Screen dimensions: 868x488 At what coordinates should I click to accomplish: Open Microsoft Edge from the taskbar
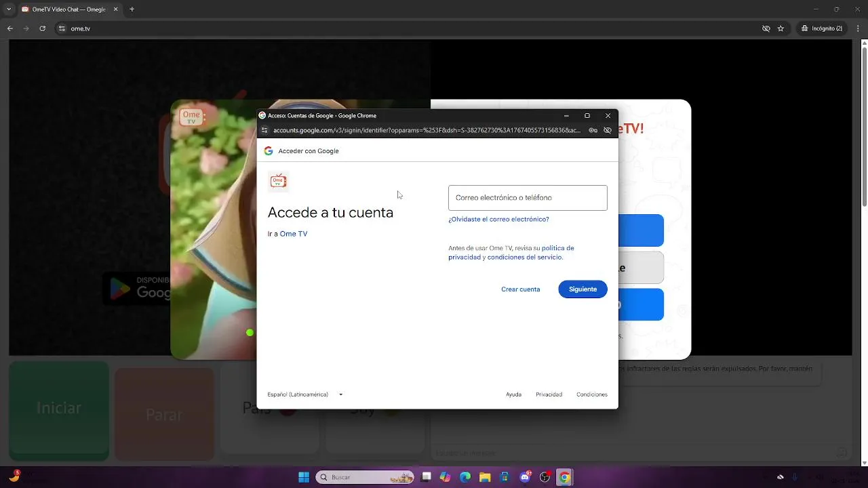click(x=465, y=477)
